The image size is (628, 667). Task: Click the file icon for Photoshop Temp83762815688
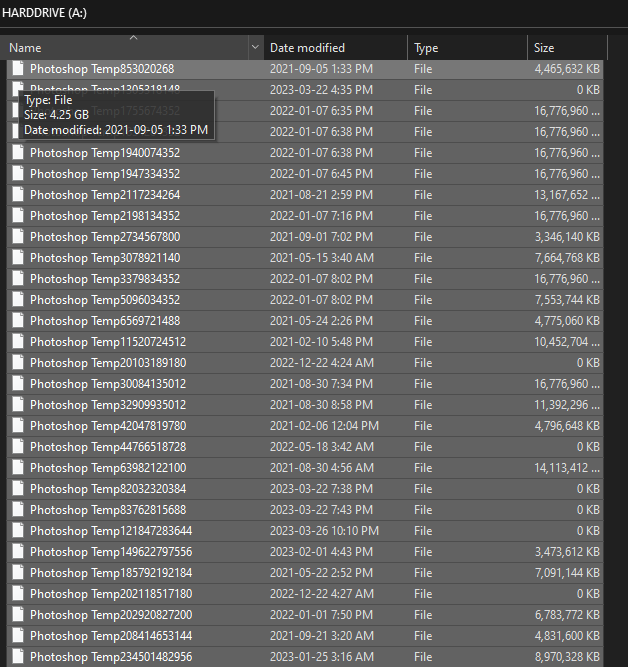pos(18,510)
